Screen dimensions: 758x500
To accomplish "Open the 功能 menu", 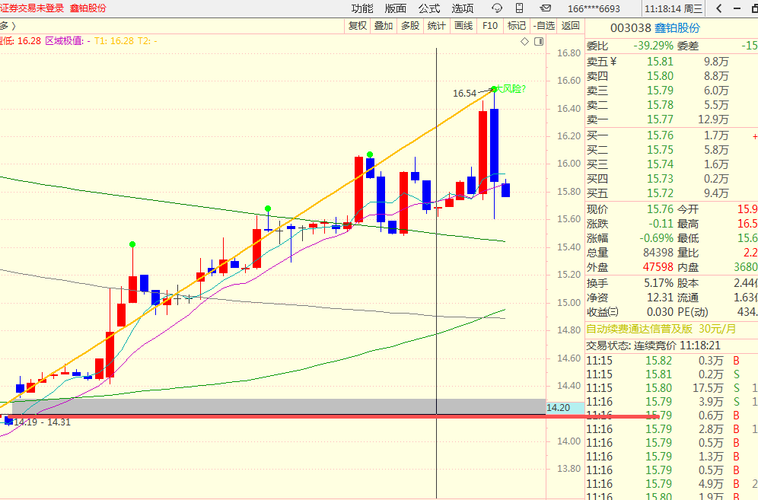I will (x=362, y=8).
